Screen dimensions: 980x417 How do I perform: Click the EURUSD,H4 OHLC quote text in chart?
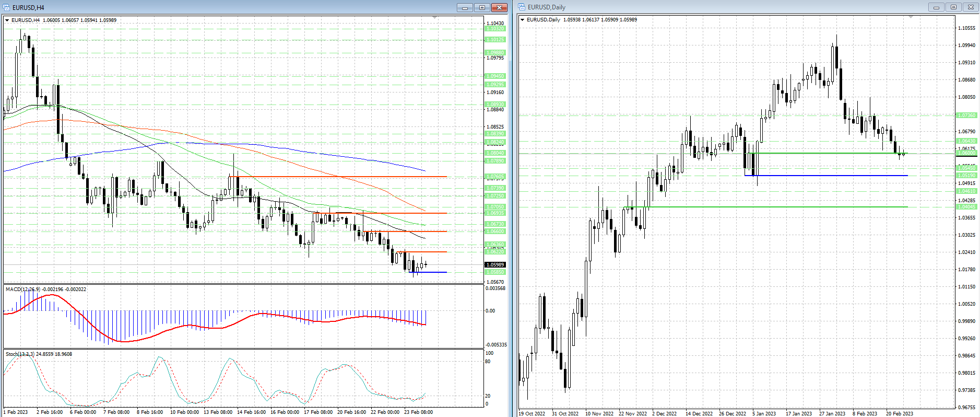point(64,20)
